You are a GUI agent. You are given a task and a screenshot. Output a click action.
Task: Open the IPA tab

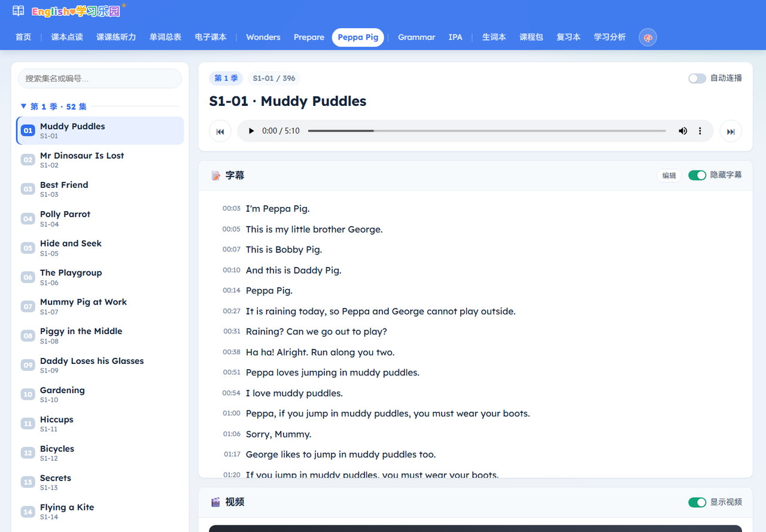(455, 37)
